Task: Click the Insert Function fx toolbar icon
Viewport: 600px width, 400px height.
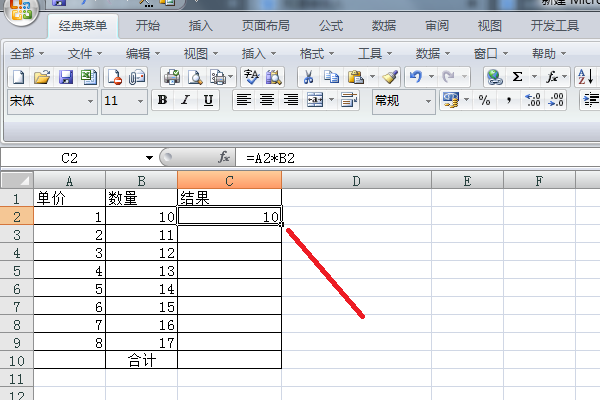Action: [551, 77]
